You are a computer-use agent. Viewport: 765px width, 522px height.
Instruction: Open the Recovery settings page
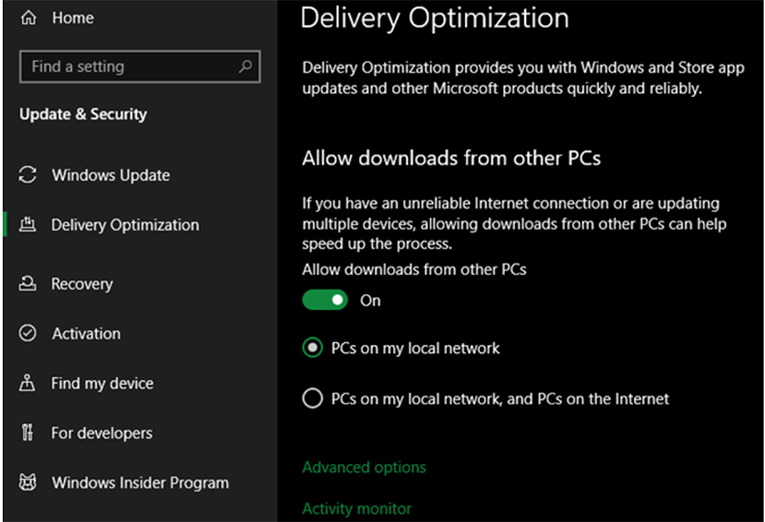click(x=82, y=284)
